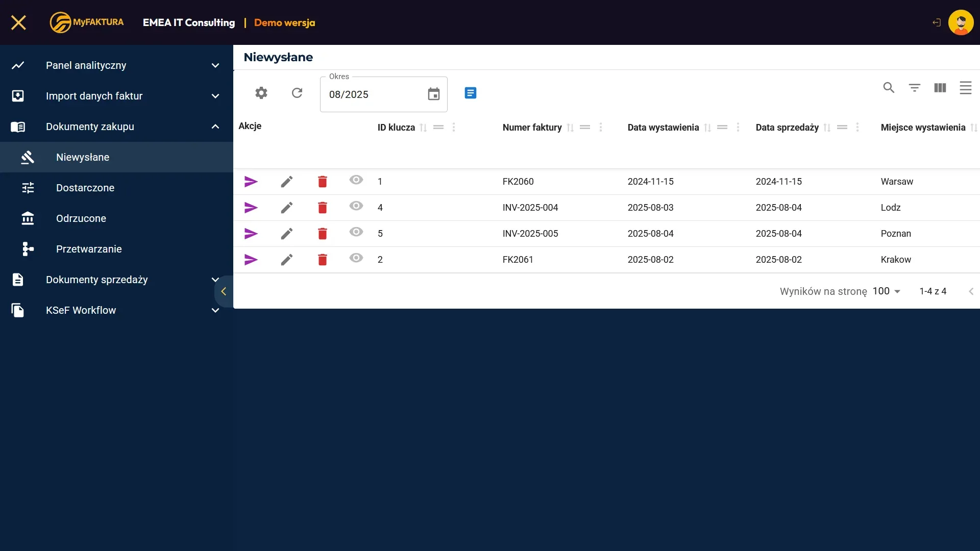Click the refresh icon near the Okres field

(x=297, y=93)
